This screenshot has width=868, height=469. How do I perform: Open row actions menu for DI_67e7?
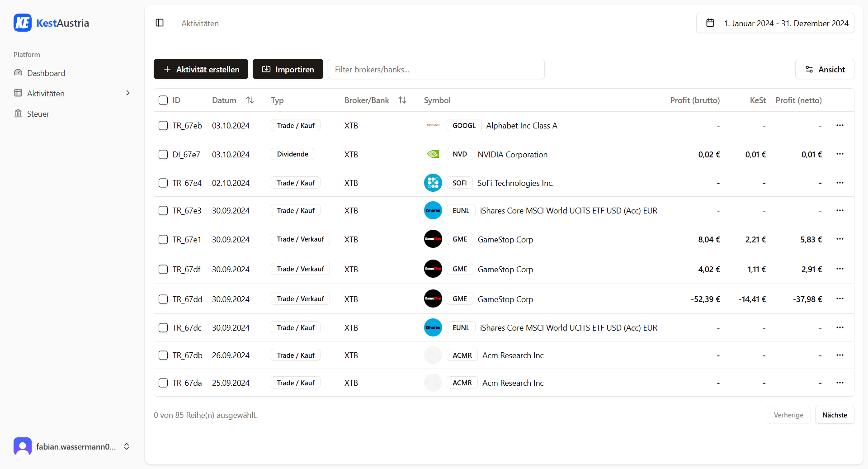840,154
